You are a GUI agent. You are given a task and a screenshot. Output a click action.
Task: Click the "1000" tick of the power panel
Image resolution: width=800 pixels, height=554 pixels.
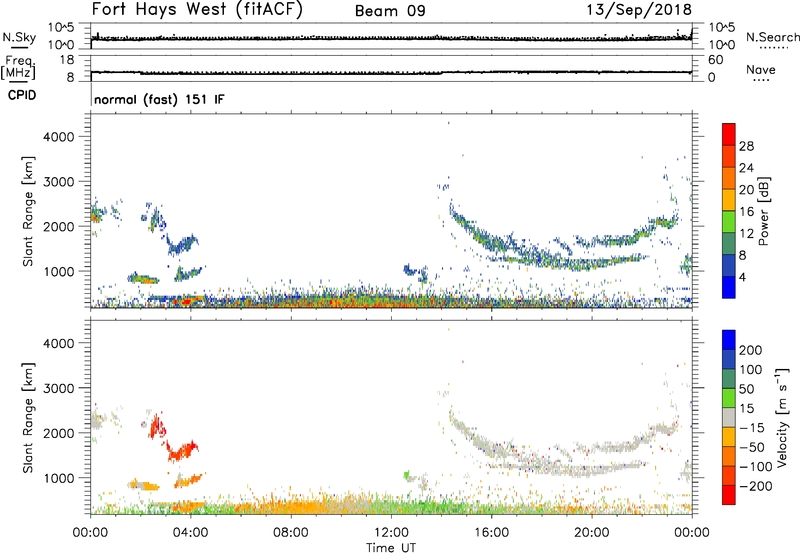click(59, 271)
